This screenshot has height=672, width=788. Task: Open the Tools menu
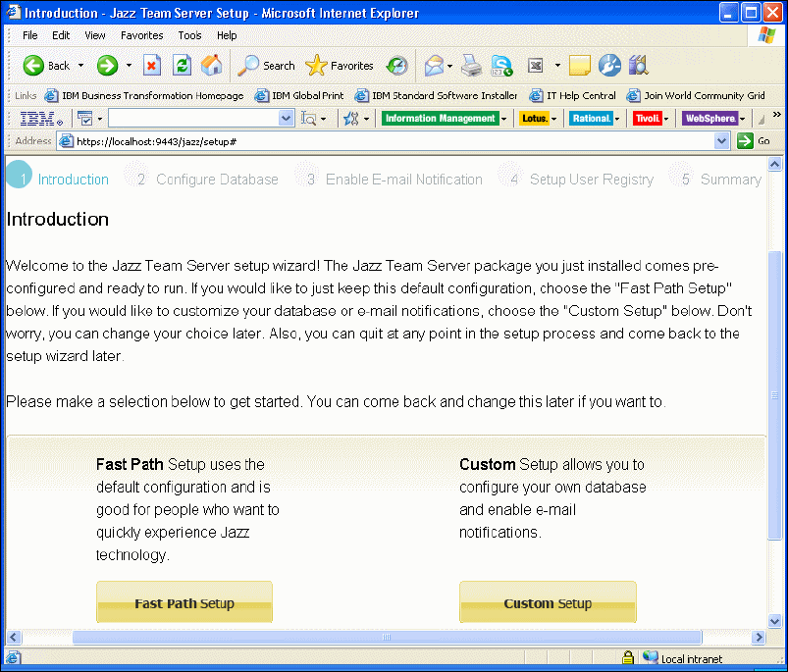[189, 35]
